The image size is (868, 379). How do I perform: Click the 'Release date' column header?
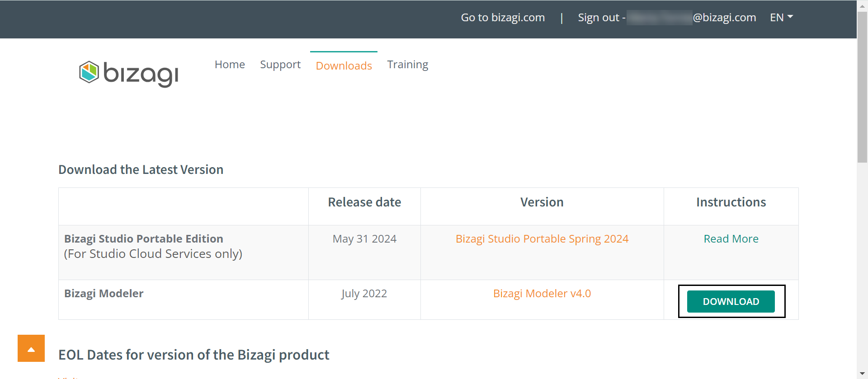[364, 202]
